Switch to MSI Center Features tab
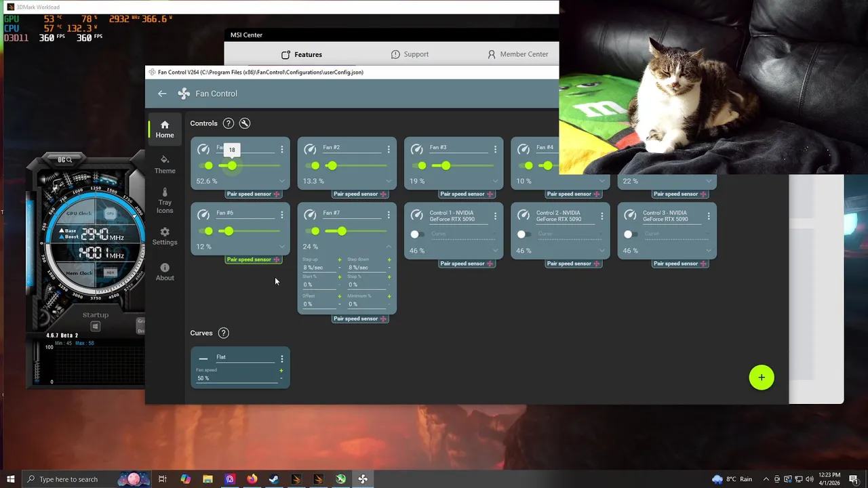This screenshot has height=488, width=868. click(x=301, y=54)
